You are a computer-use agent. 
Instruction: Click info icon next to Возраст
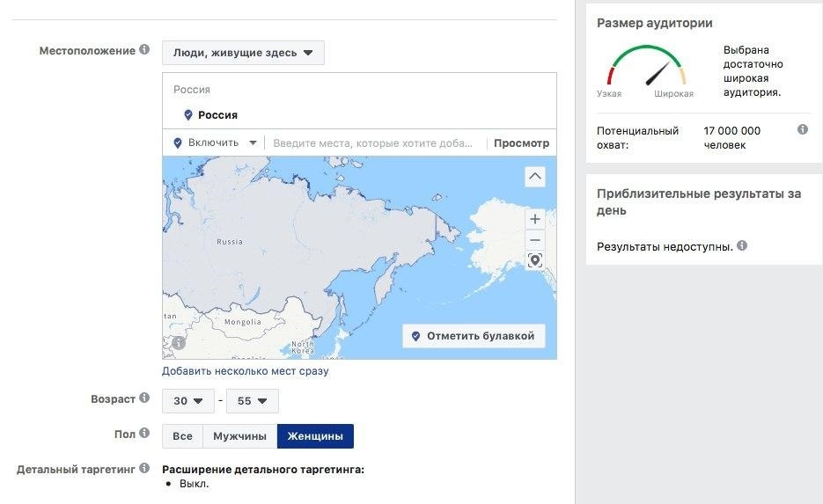pyautogui.click(x=144, y=398)
